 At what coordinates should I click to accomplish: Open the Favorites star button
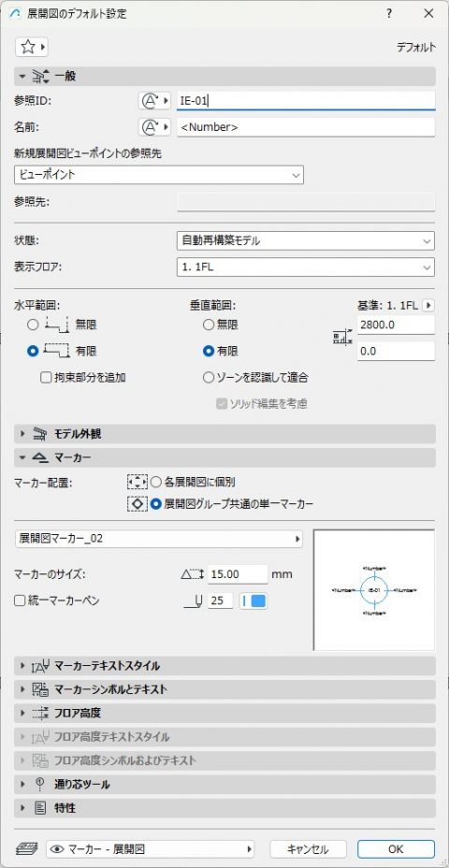pos(32,48)
